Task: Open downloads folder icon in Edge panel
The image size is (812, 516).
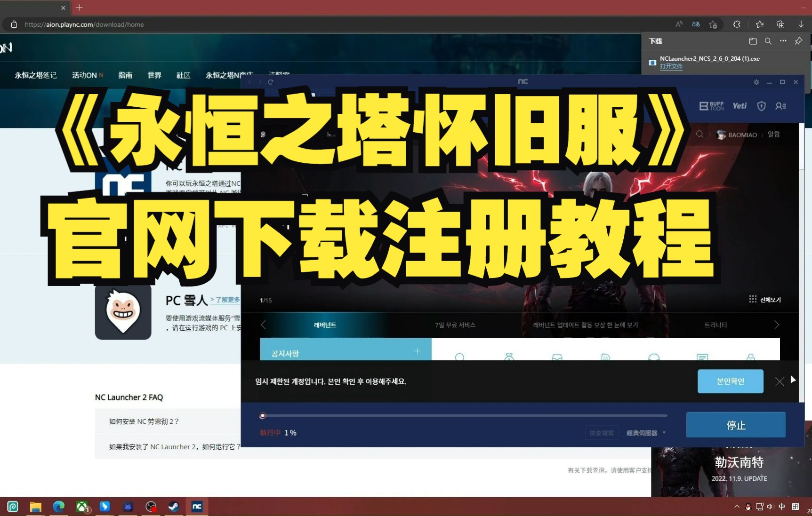Action: (753, 41)
